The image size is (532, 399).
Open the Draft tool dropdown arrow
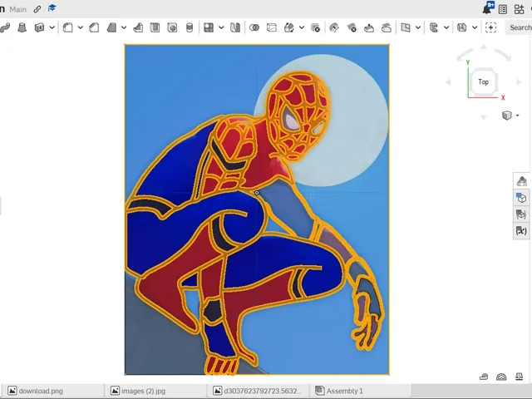(x=124, y=27)
